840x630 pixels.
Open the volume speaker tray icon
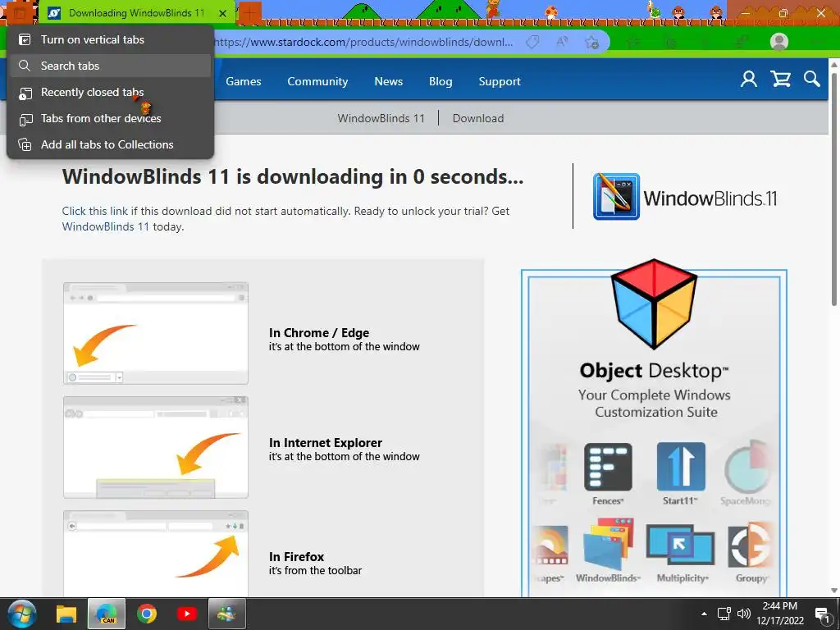pyautogui.click(x=743, y=614)
